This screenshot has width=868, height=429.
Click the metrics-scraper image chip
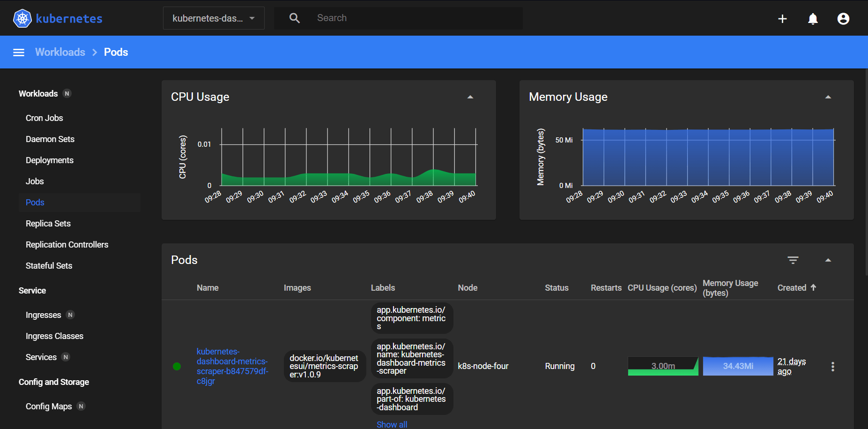[324, 366]
